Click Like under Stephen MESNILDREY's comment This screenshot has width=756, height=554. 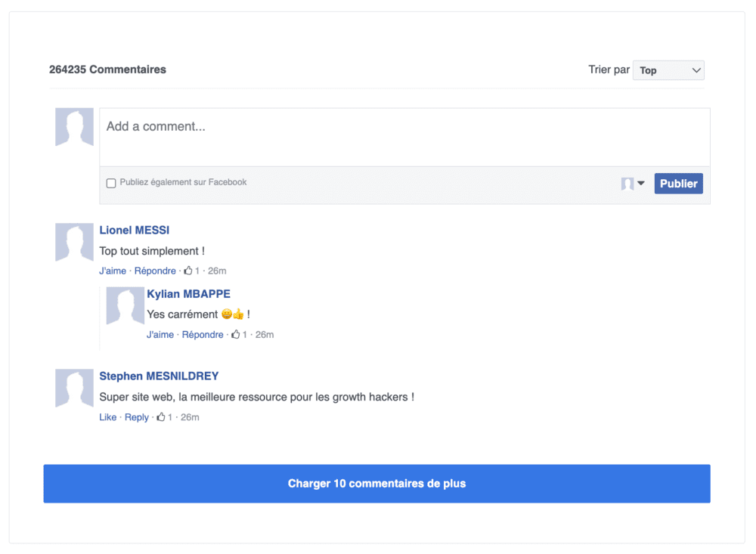(x=108, y=417)
